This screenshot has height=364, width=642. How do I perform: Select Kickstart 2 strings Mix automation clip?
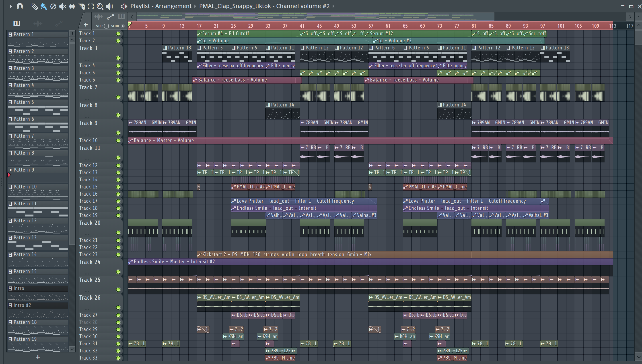tap(405, 254)
